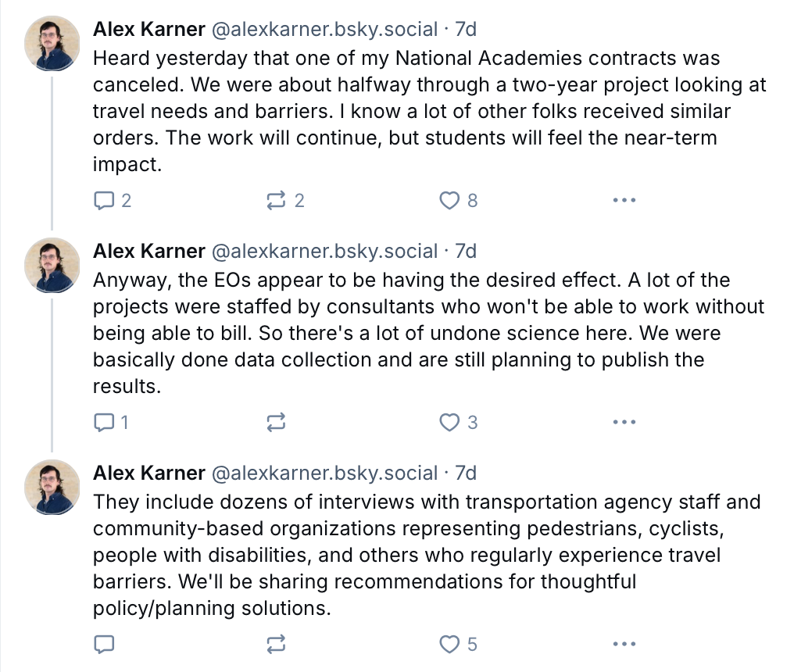Repost the post about travel barriers interviews
This screenshot has height=672, width=794.
click(x=277, y=645)
